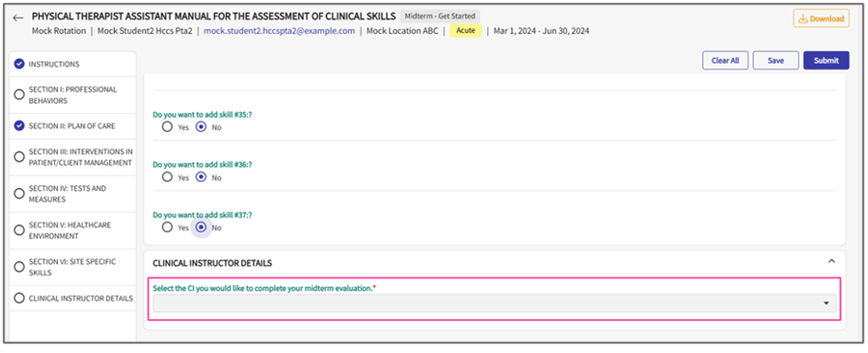Click the Download button

[820, 19]
